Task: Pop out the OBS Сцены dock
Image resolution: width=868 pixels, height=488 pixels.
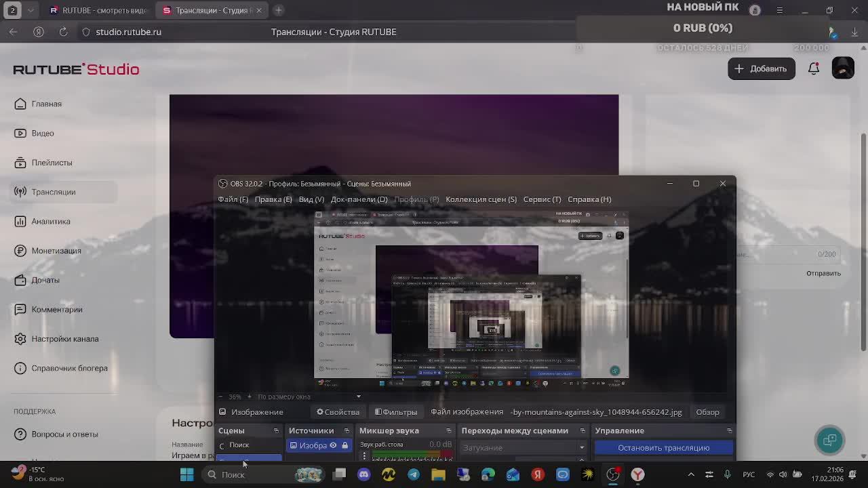Action: [276, 431]
